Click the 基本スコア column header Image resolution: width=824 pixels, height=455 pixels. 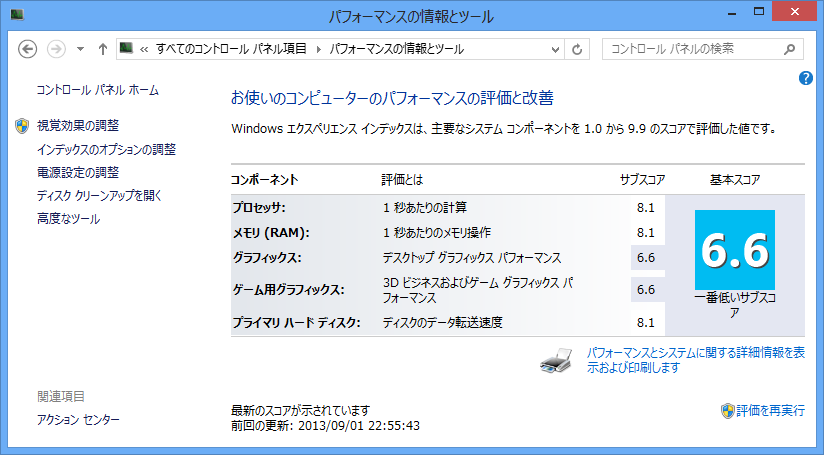[735, 180]
